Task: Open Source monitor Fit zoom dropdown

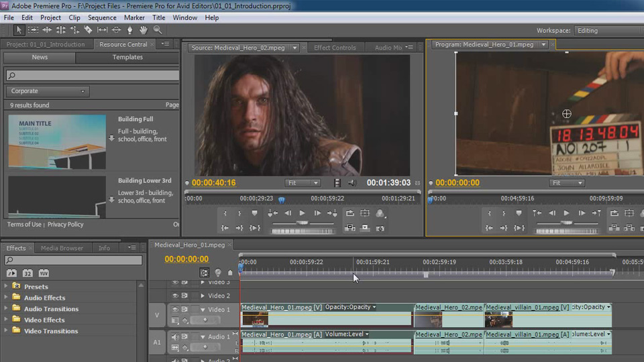Action: point(303,183)
